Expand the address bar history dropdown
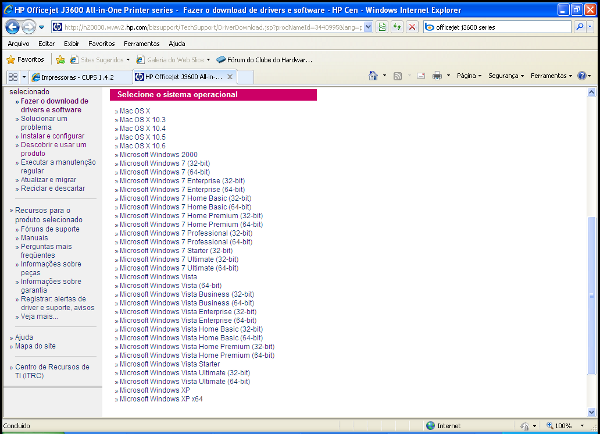The width and height of the screenshot is (600, 434). pos(368,27)
